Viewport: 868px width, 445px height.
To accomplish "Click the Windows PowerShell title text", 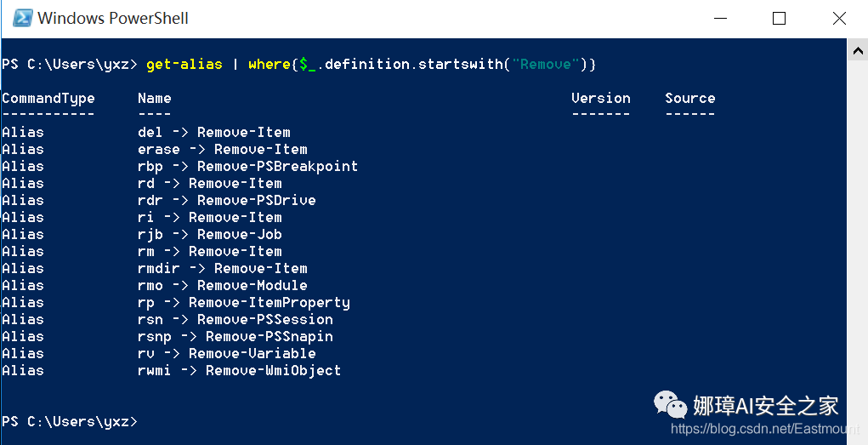I will point(113,18).
